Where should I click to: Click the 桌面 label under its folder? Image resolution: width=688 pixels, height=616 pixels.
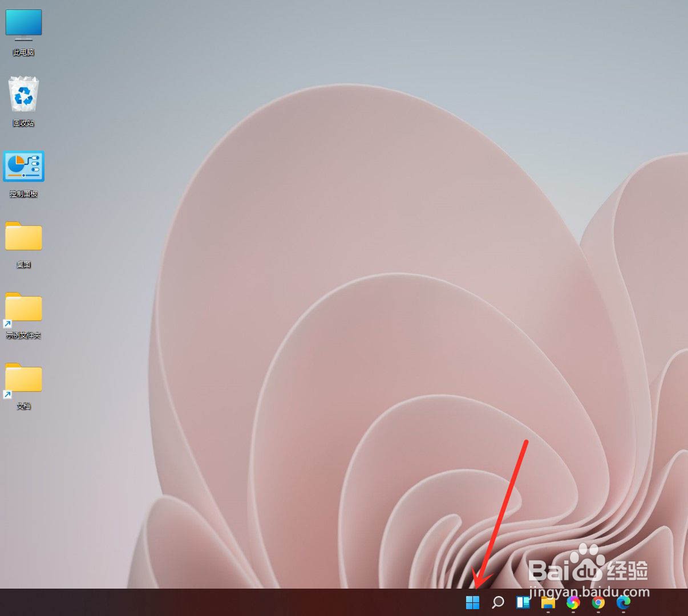(x=23, y=264)
